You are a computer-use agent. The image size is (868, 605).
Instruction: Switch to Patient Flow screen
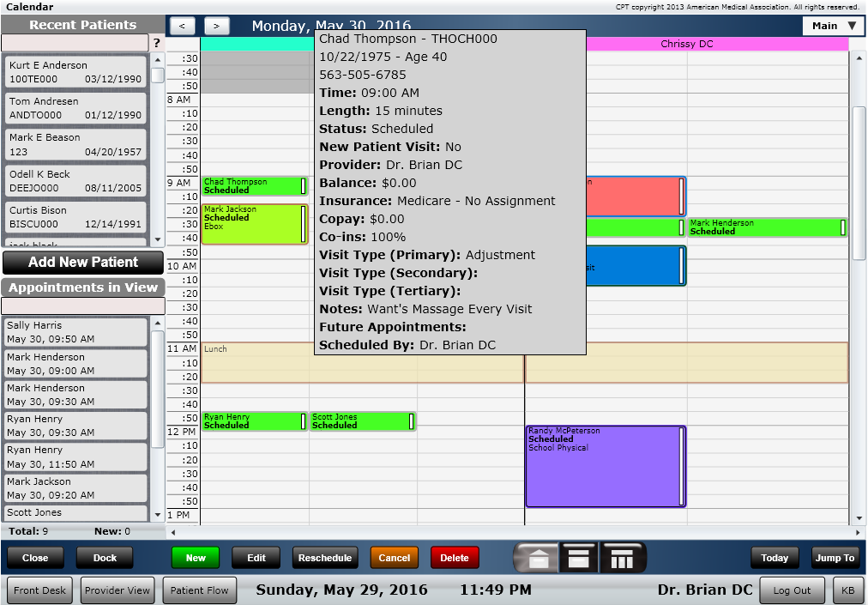(x=200, y=590)
